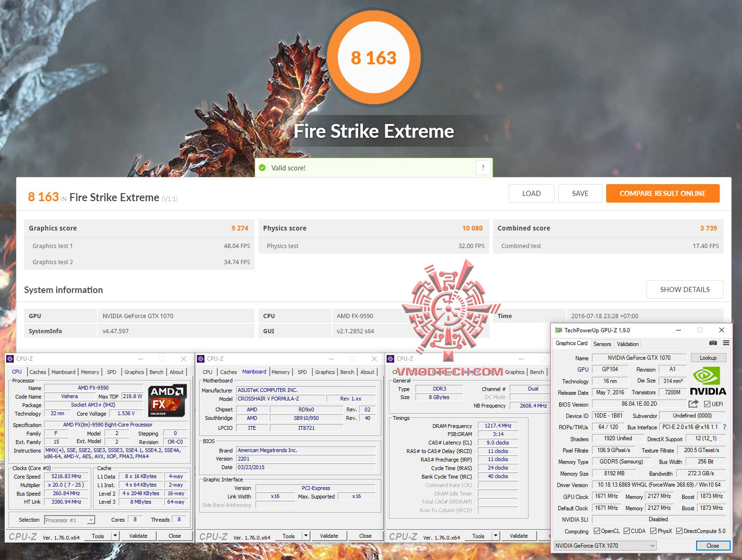Screen dimensions: 742x560
Task: Click Validate in leftmost CPU-Z window
Action: click(x=138, y=536)
